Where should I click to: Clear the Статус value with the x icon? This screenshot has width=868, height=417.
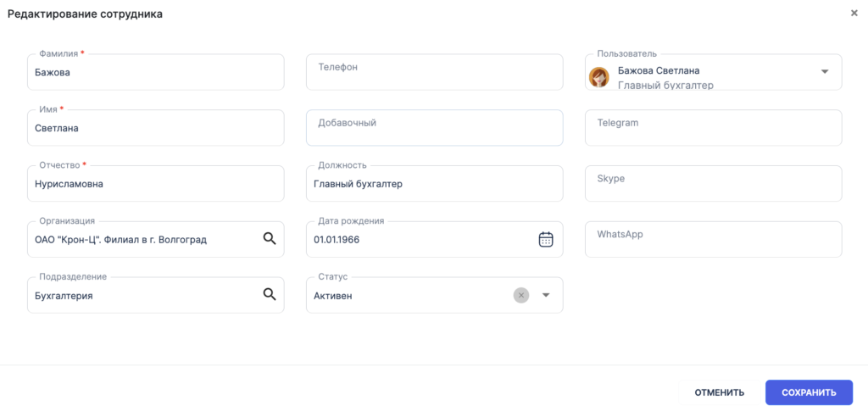click(521, 295)
